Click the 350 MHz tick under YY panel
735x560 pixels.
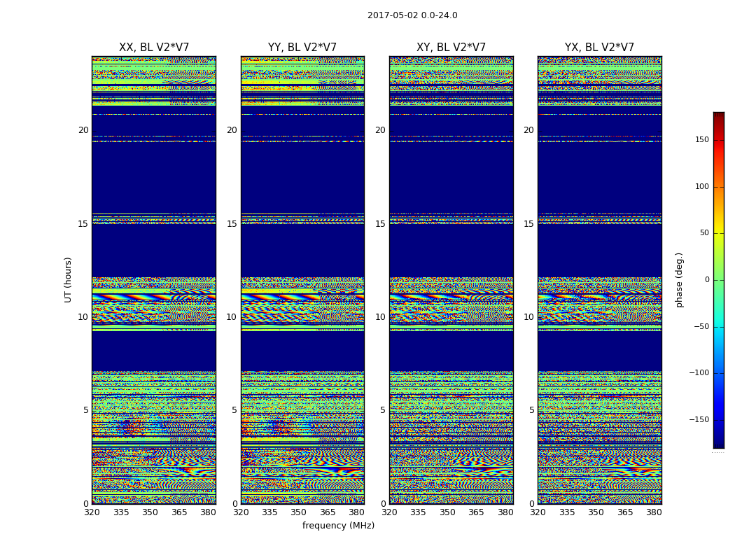[x=299, y=512]
